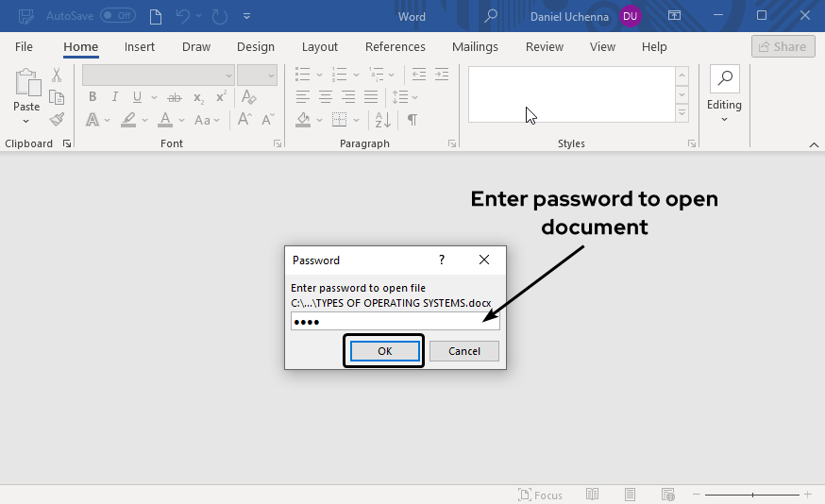The image size is (825, 504).
Task: Click the Shading paint bucket swatch
Action: click(303, 120)
